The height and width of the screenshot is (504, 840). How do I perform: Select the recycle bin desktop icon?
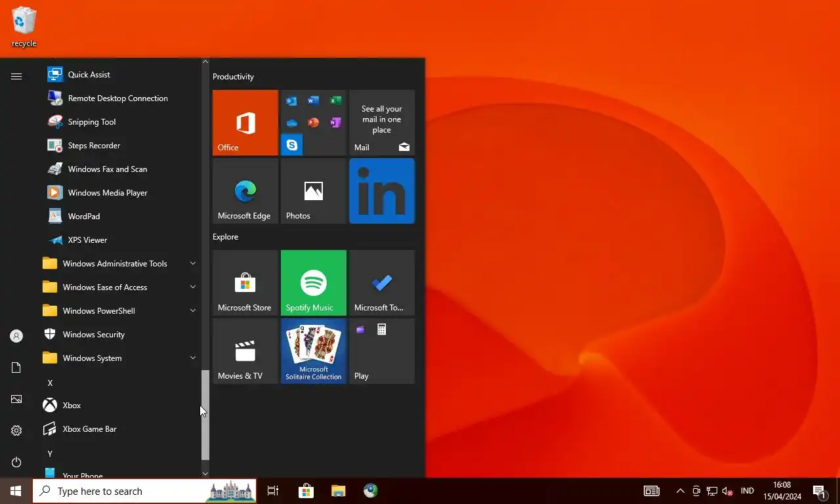click(24, 28)
